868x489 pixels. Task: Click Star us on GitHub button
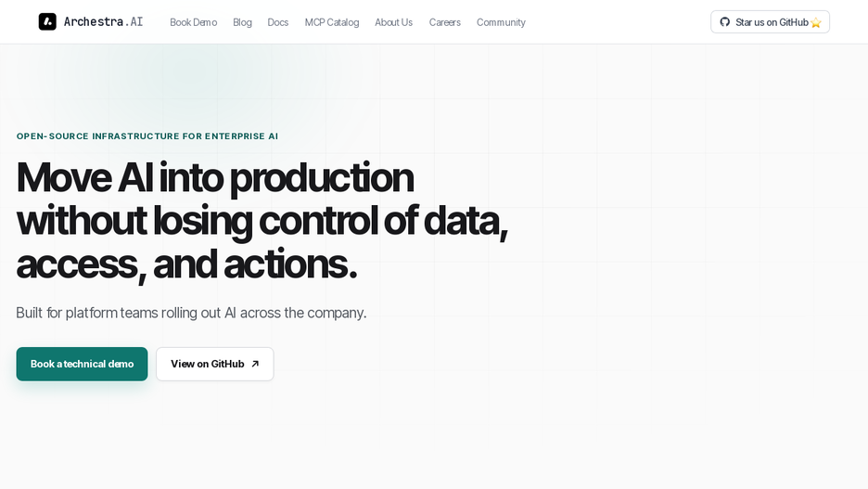coord(770,21)
